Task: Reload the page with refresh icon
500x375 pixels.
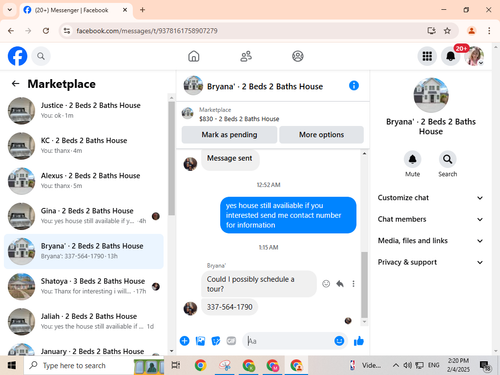Action: (x=46, y=31)
